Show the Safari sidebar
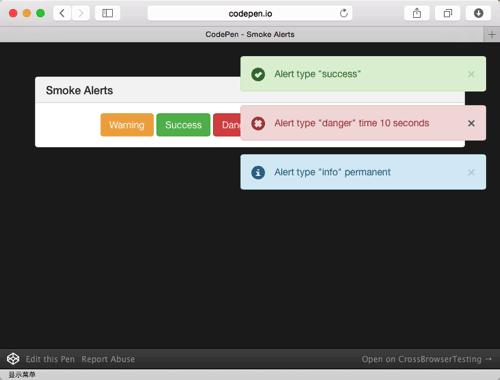 (107, 13)
